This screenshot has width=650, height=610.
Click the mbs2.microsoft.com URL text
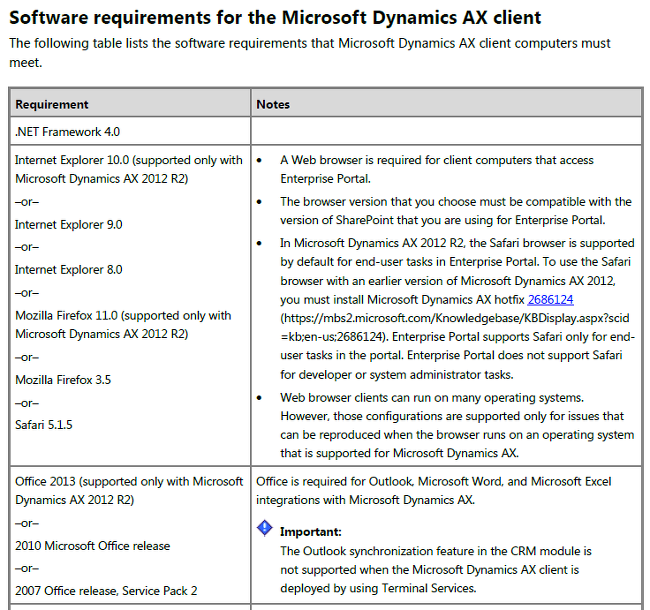point(455,327)
